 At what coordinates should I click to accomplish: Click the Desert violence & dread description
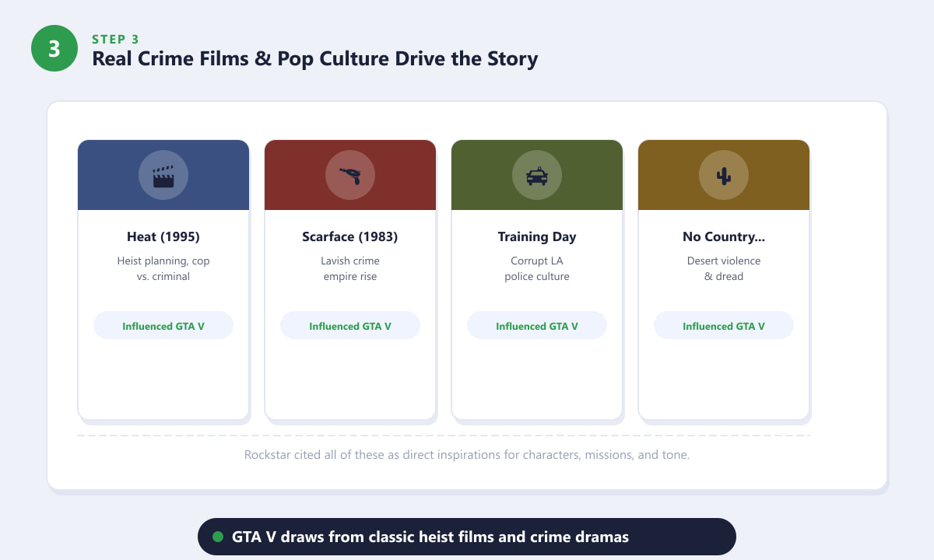(724, 268)
